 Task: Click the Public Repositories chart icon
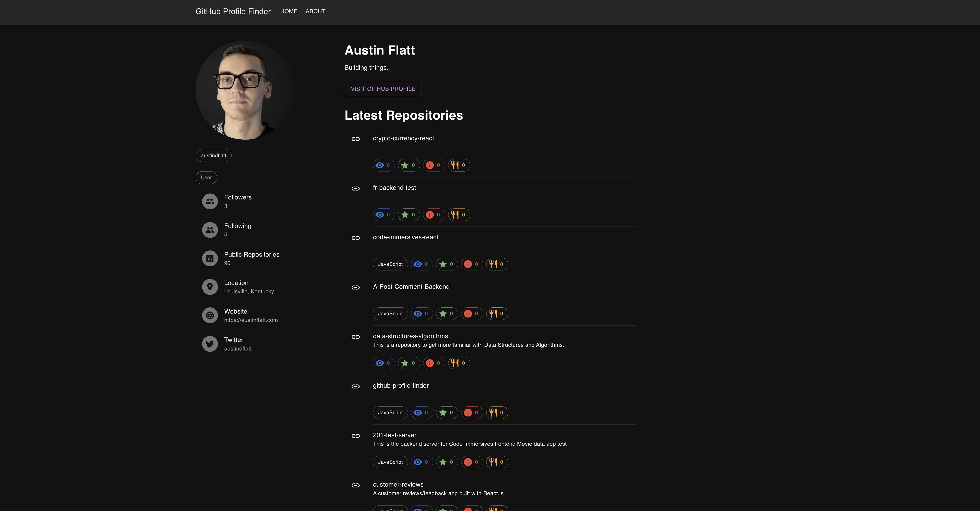pyautogui.click(x=210, y=258)
